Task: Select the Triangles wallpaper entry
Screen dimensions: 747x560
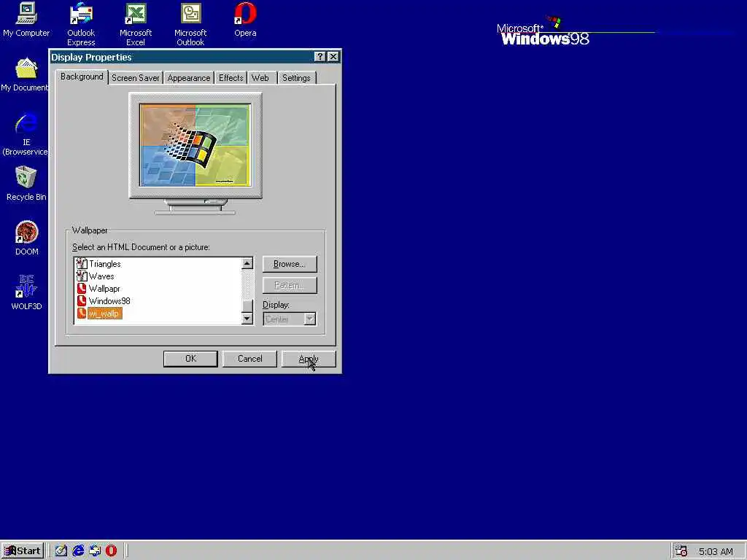Action: coord(105,264)
